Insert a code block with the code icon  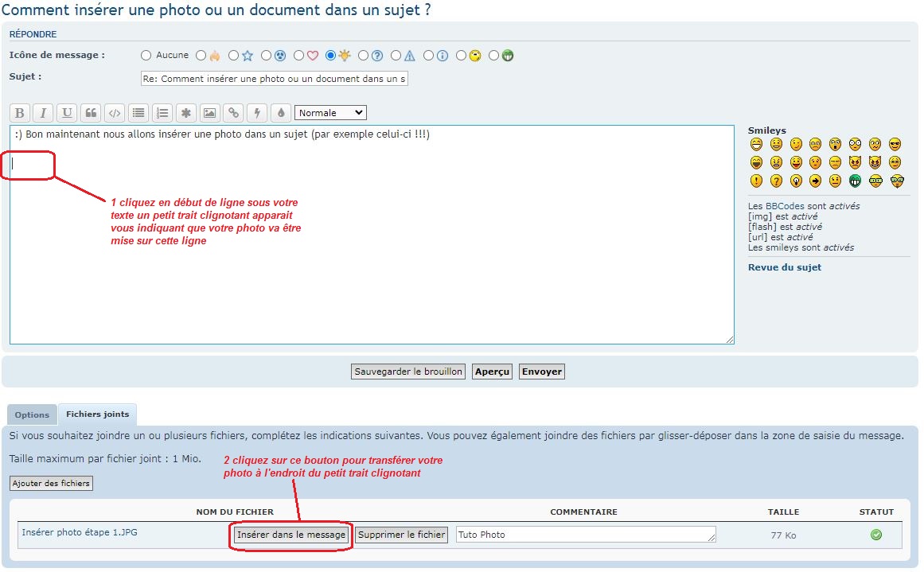click(115, 113)
